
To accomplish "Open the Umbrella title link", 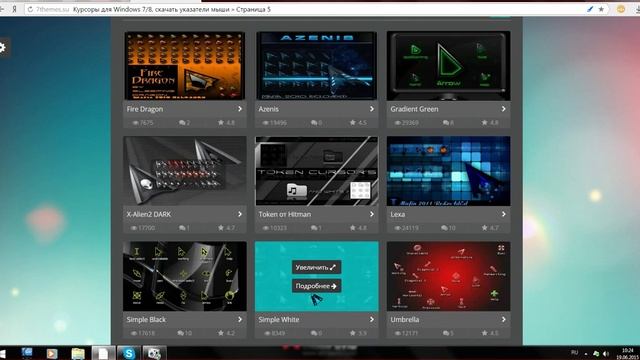I will click(404, 320).
